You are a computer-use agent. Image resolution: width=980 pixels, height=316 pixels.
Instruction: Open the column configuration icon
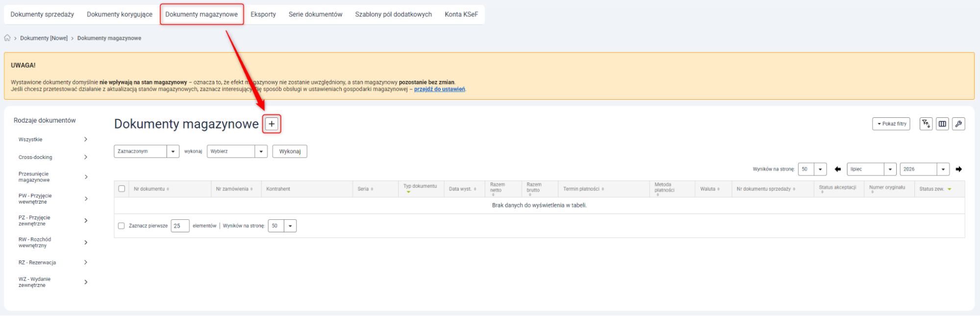point(942,124)
